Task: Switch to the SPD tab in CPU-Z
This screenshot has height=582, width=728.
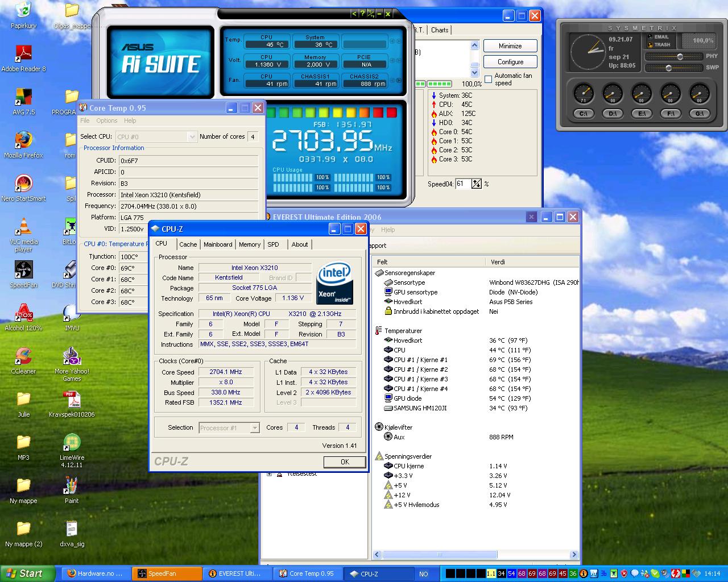Action: tap(274, 244)
